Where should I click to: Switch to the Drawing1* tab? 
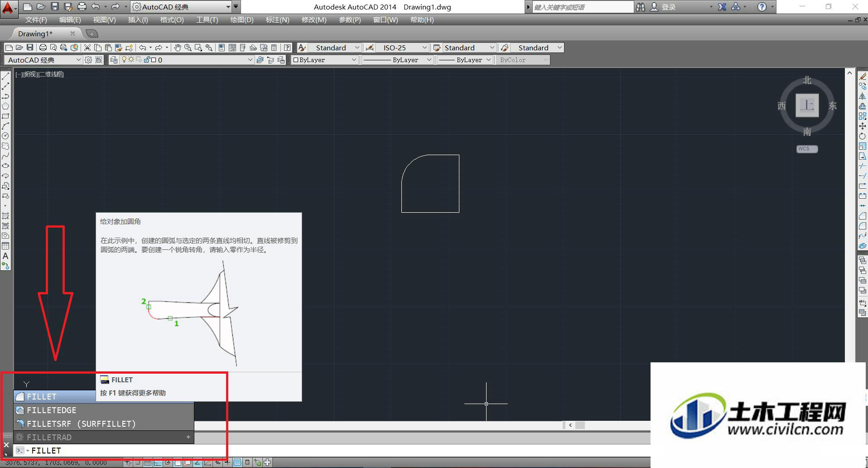(x=35, y=34)
